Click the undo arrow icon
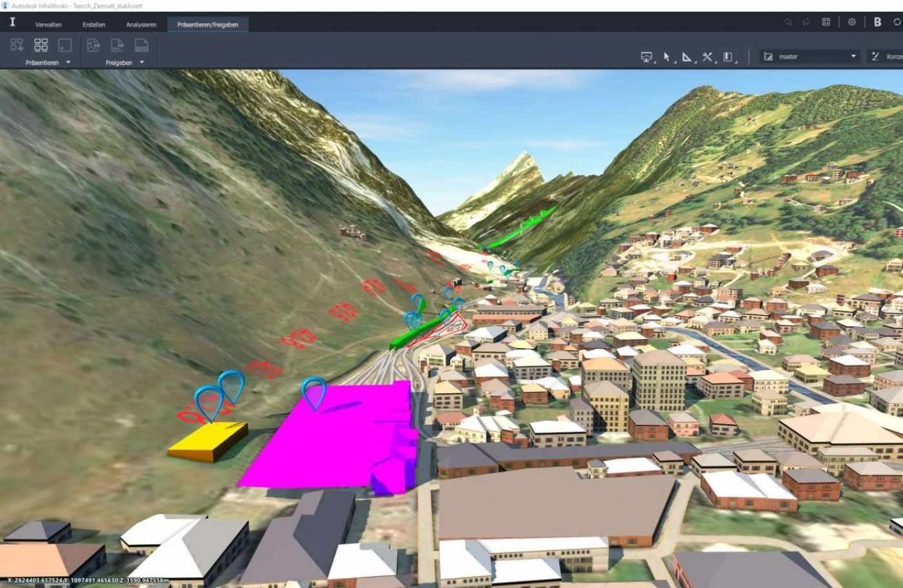The width and height of the screenshot is (903, 588). [x=788, y=22]
